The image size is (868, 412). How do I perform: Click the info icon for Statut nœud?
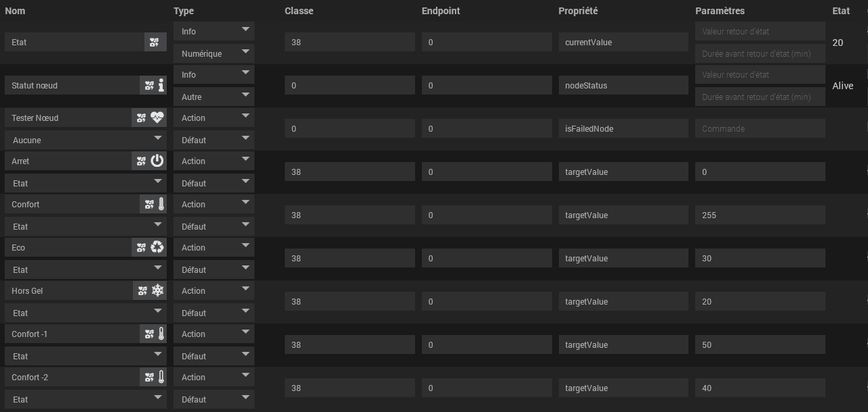161,85
